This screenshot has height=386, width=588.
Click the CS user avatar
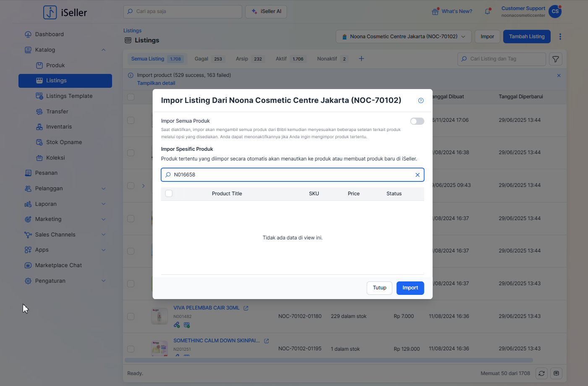[555, 11]
